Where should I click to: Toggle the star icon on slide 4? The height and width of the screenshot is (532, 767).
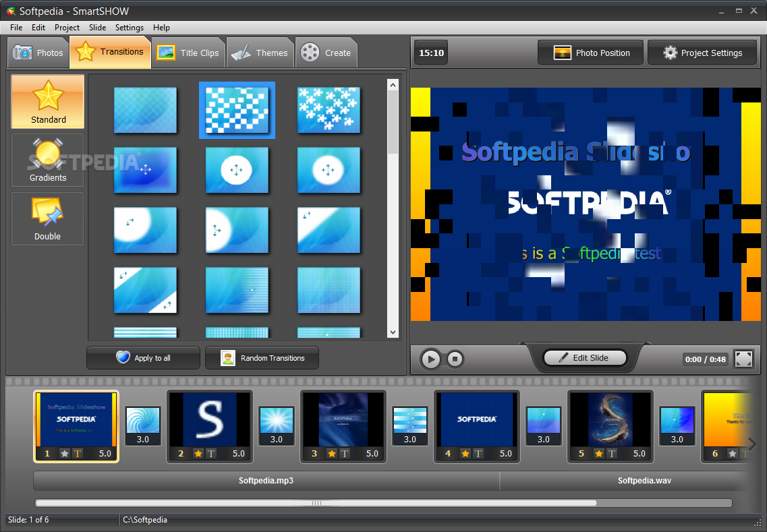[465, 453]
